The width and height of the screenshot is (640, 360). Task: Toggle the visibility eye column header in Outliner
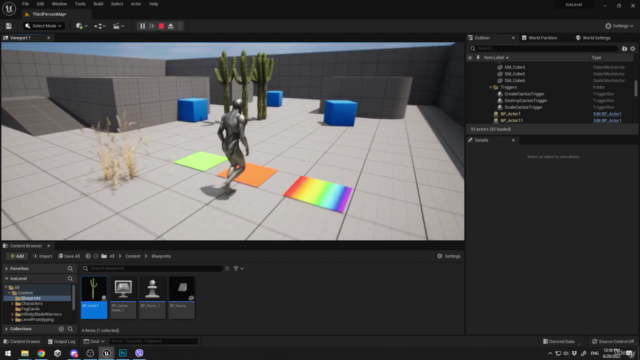pyautogui.click(x=470, y=58)
